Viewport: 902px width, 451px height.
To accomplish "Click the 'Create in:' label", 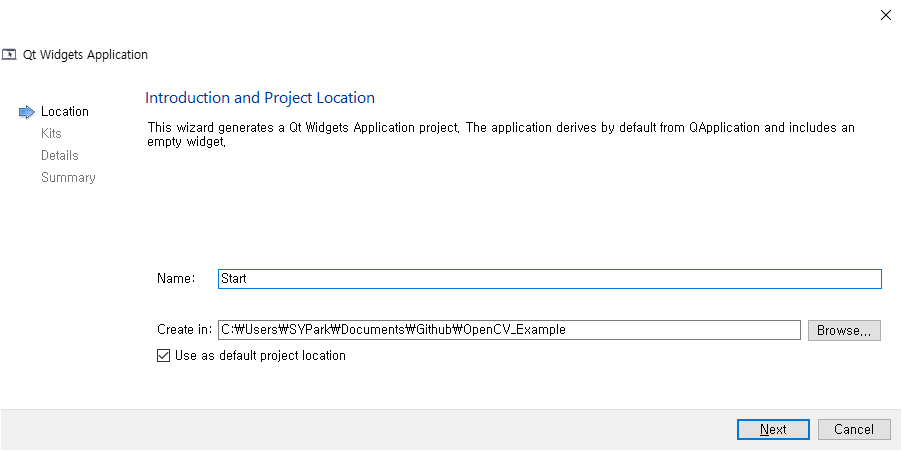I will coord(185,330).
